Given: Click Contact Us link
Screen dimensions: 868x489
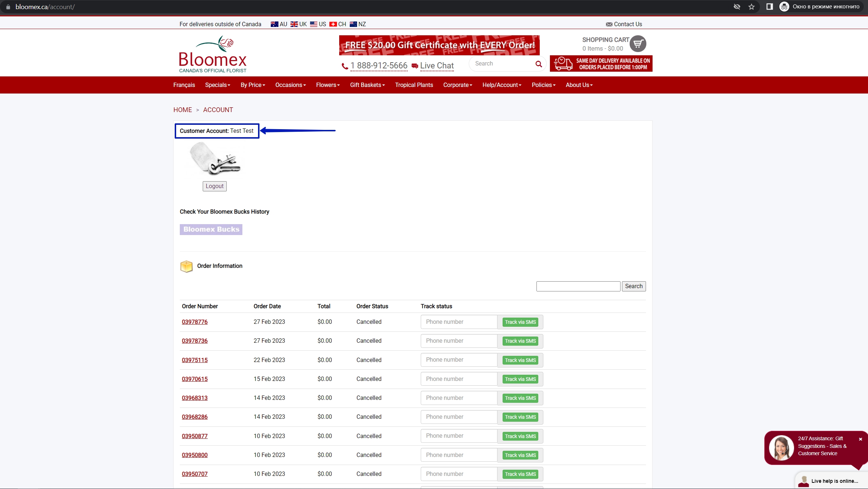Looking at the screenshot, I should pyautogui.click(x=624, y=24).
